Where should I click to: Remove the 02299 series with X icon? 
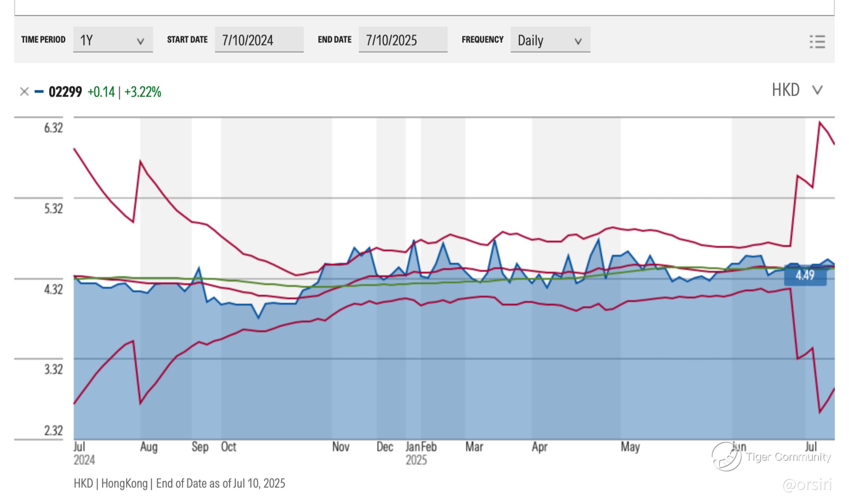tap(24, 92)
